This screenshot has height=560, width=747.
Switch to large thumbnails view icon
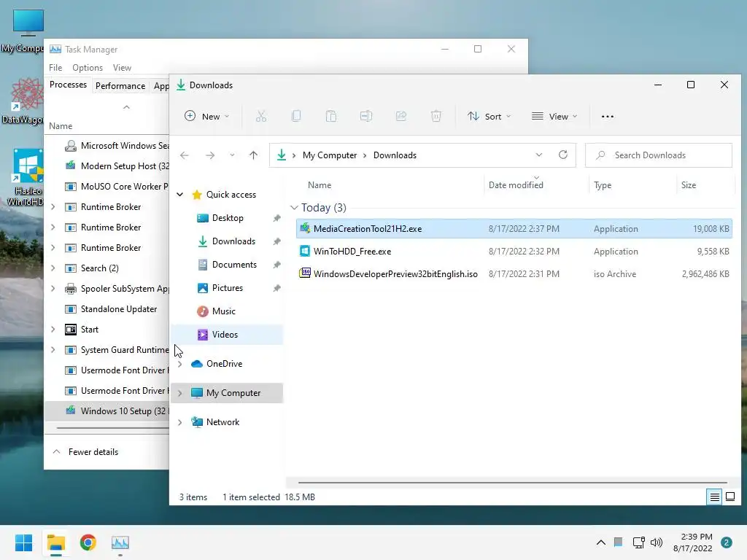pos(730,497)
